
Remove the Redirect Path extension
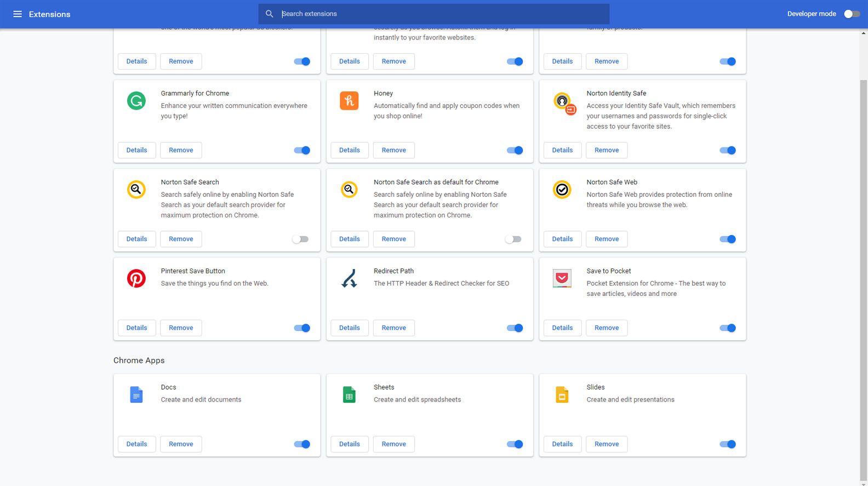click(x=394, y=328)
